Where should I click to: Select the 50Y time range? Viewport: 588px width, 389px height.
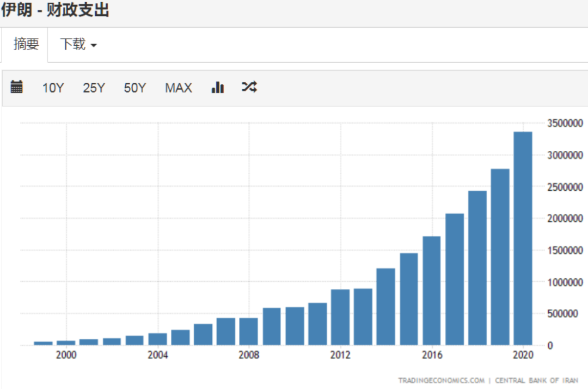[x=134, y=88]
